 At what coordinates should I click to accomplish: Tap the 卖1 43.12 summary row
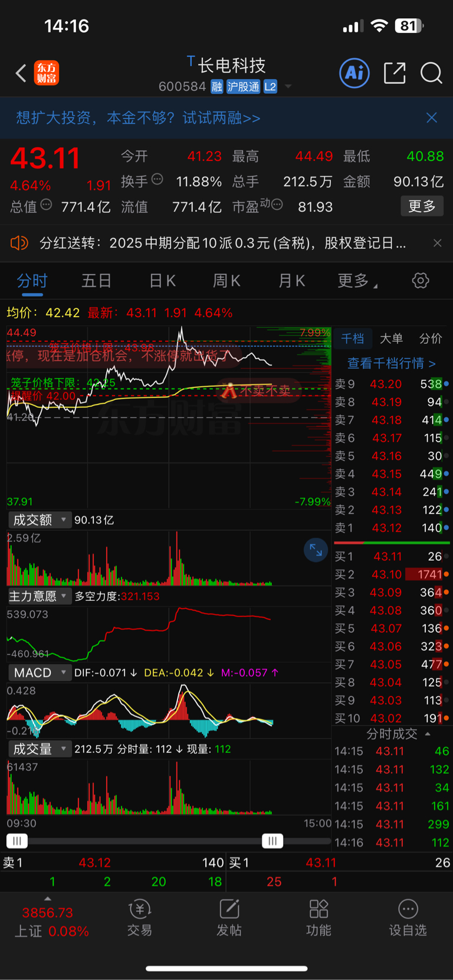point(113,863)
